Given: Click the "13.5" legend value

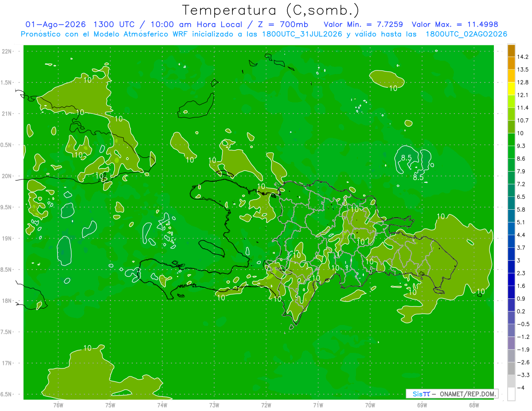Looking at the screenshot, I should click(523, 70).
